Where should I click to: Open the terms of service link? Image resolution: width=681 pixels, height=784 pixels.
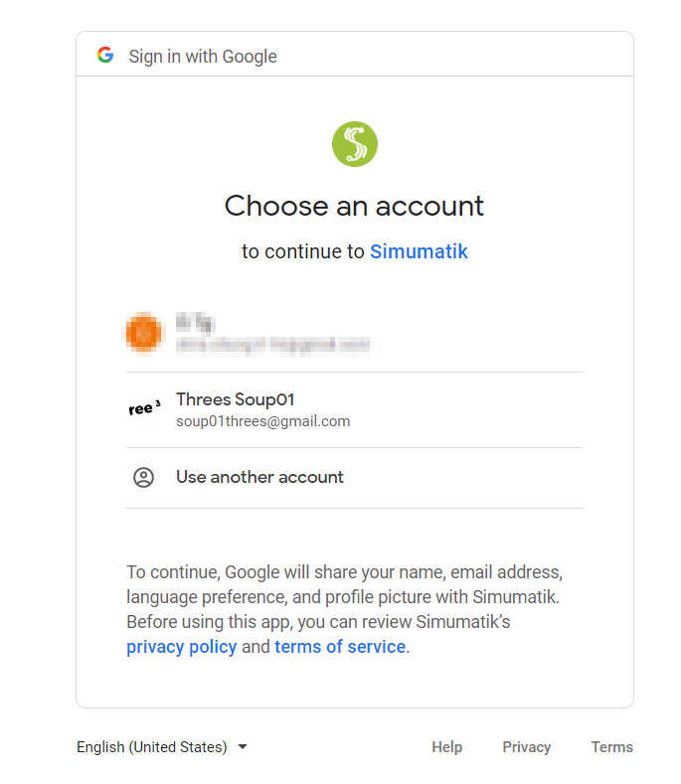pyautogui.click(x=340, y=647)
